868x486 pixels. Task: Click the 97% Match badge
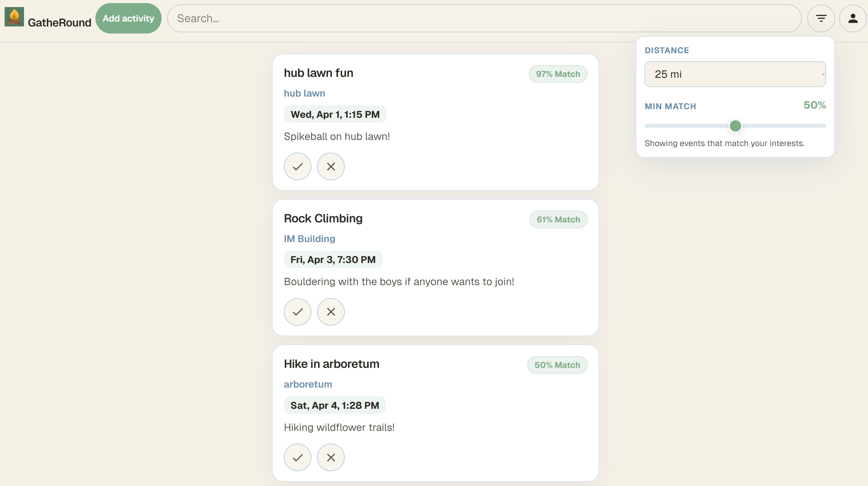[558, 74]
